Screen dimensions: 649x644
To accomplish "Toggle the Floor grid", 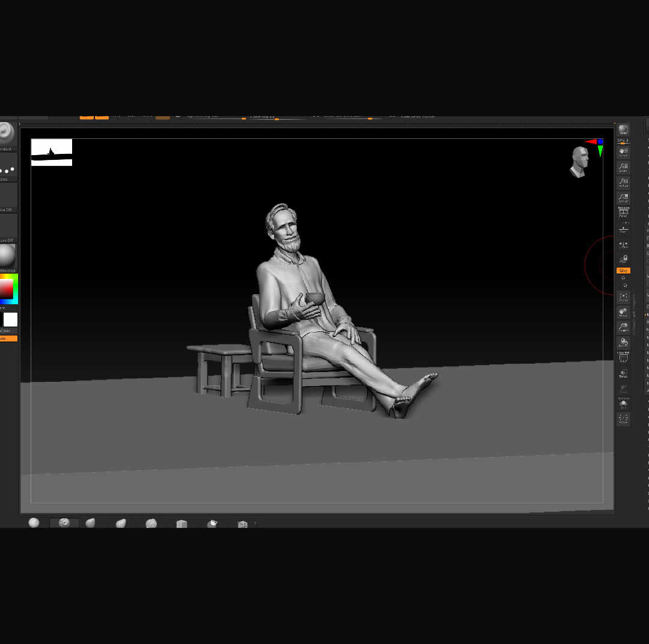I will point(623,228).
